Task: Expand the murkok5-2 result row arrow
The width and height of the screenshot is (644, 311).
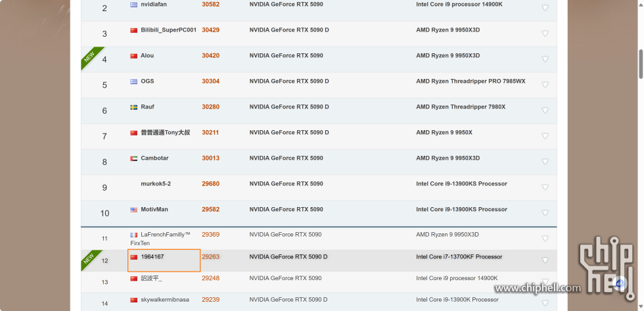Action: 545,187
